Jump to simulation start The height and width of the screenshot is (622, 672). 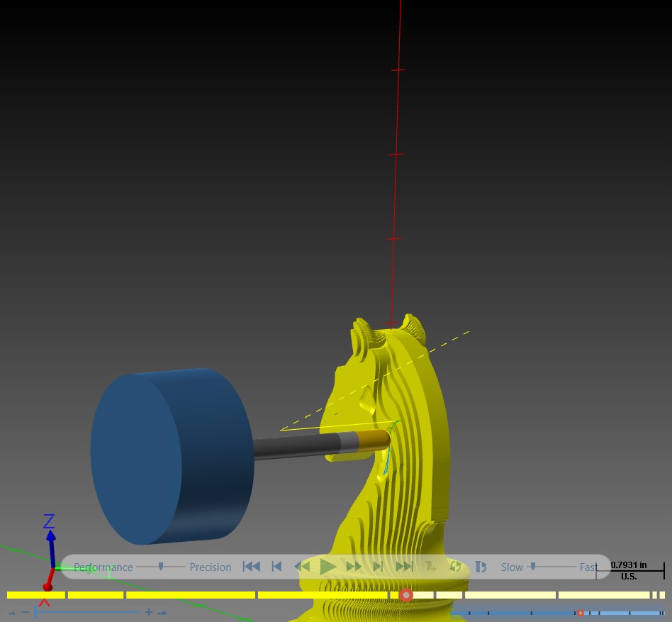coord(252,567)
